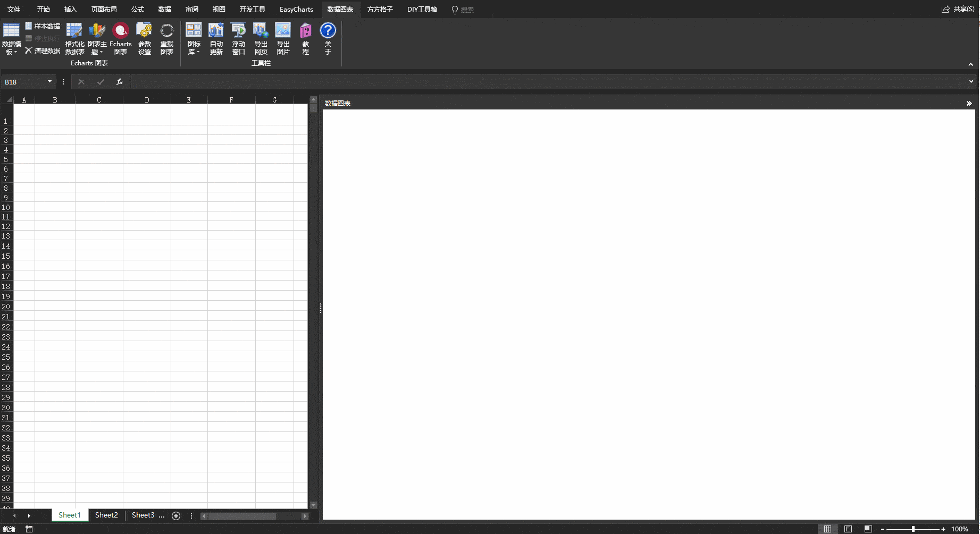Screen dimensions: 980x534
Task: Expand the Name Box dropdown arrow
Action: point(49,82)
